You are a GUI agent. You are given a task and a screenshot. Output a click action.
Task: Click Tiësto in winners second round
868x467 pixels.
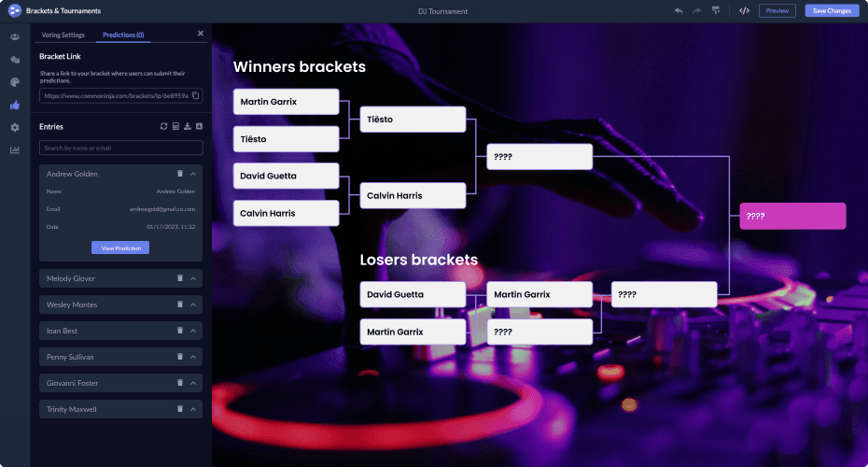413,120
